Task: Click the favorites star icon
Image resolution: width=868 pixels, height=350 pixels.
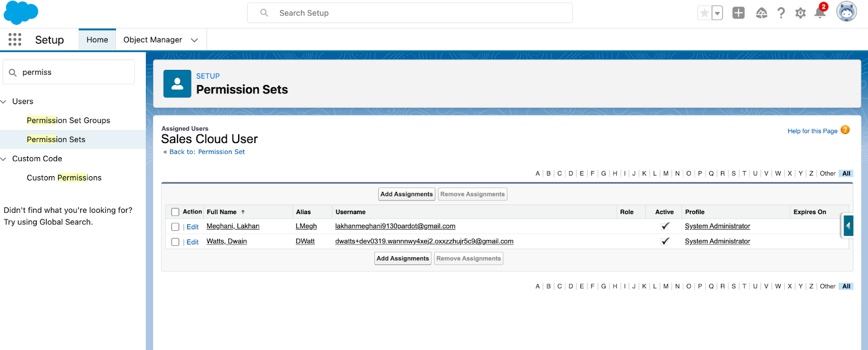Action: 704,13
